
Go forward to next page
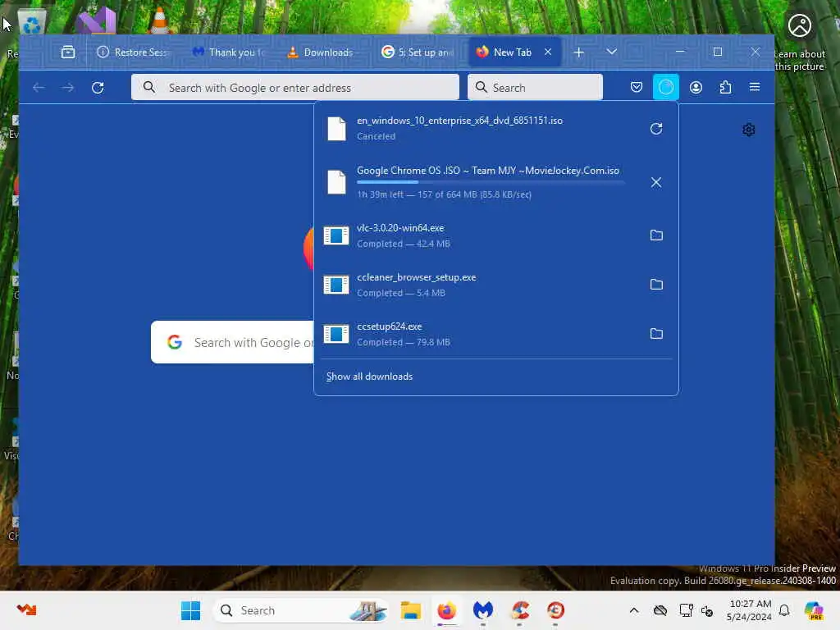coord(67,87)
